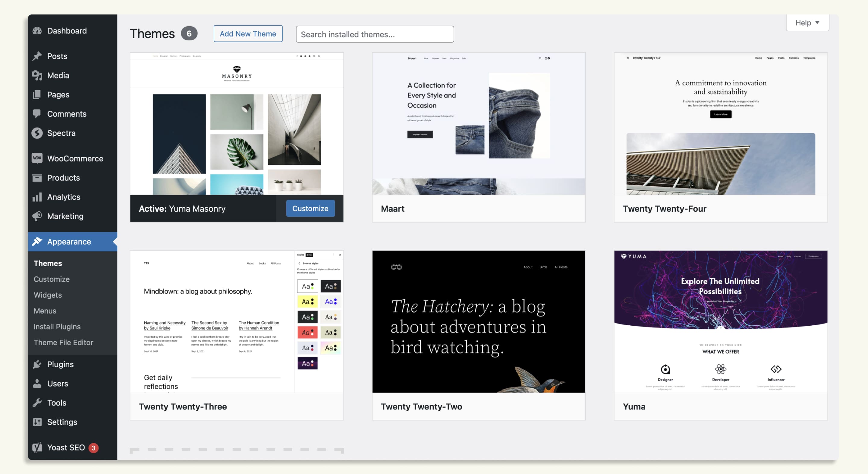Click the Posts pushpin icon
The image size is (868, 474).
pos(37,56)
